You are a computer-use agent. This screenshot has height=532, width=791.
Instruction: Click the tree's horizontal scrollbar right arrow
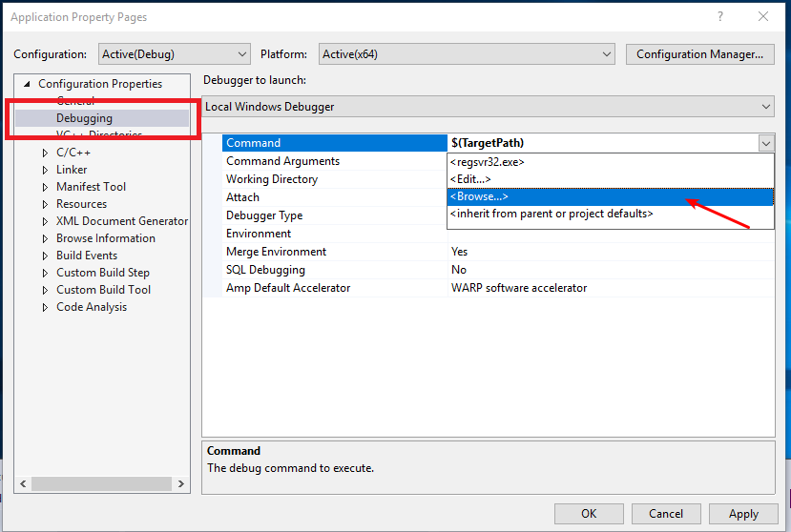[x=181, y=484]
